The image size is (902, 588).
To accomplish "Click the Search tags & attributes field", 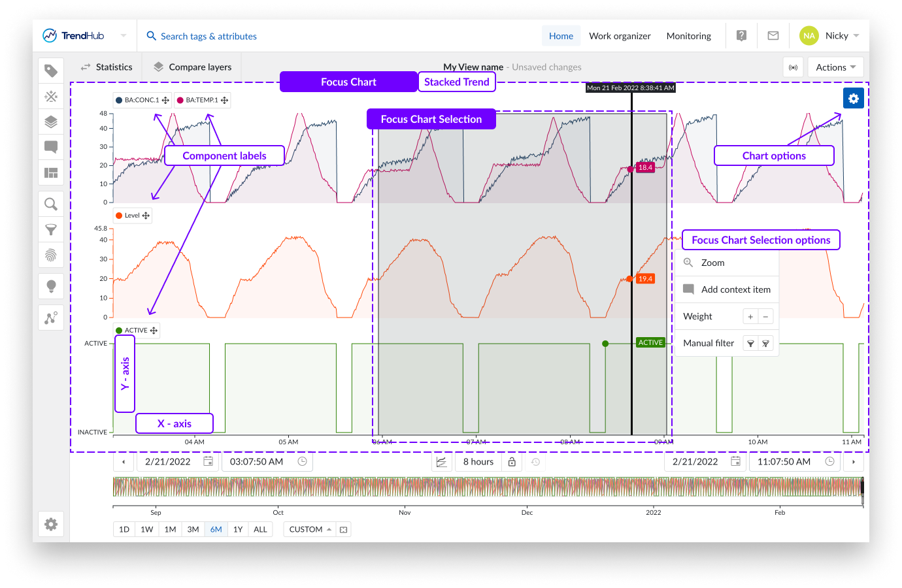I will (209, 37).
